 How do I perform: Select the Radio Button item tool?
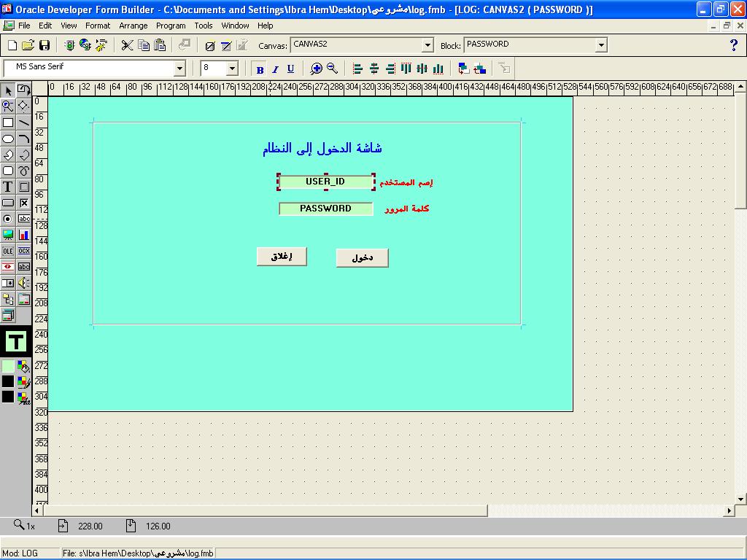pyautogui.click(x=8, y=219)
